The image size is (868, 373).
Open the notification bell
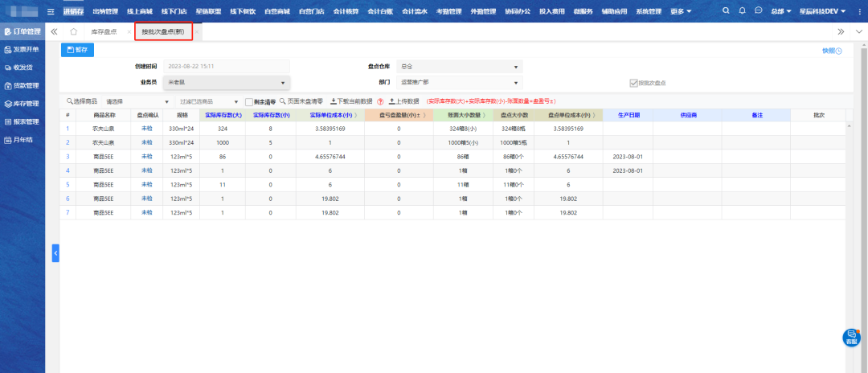point(742,10)
